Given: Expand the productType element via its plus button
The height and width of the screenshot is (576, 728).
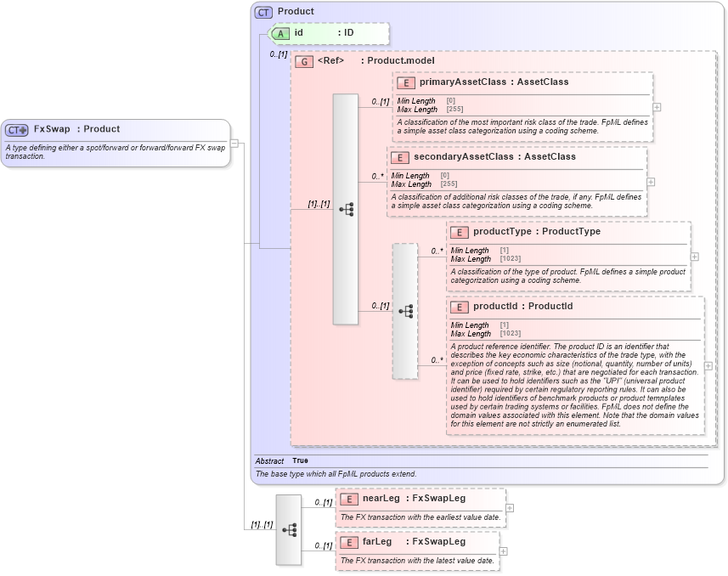Looking at the screenshot, I should pyautogui.click(x=694, y=257).
